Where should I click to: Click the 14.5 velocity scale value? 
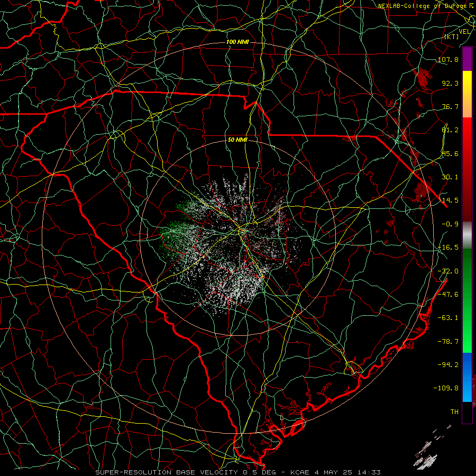click(450, 200)
